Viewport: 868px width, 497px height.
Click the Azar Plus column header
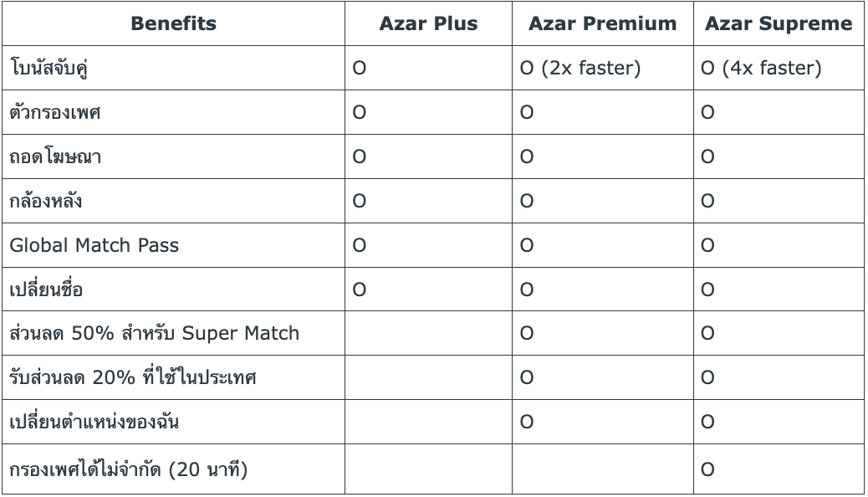point(428,23)
